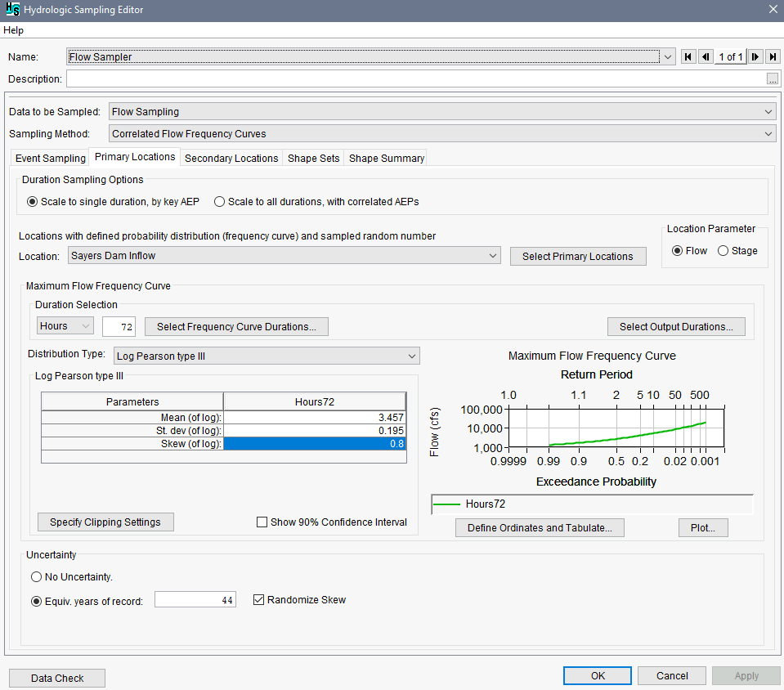
Task: Click the Plot button
Action: 703,527
